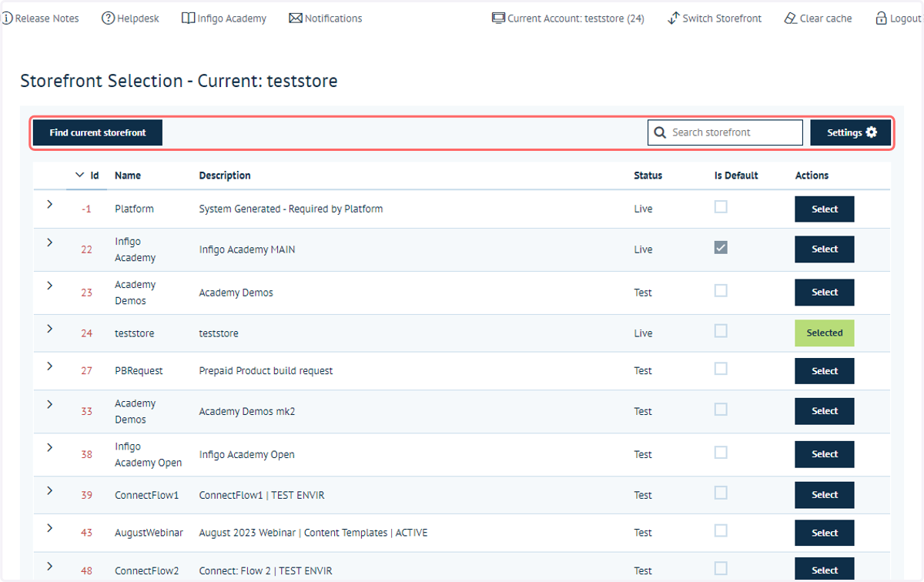The image size is (924, 582).
Task: Click the Infigo Academy book icon
Action: coord(189,18)
